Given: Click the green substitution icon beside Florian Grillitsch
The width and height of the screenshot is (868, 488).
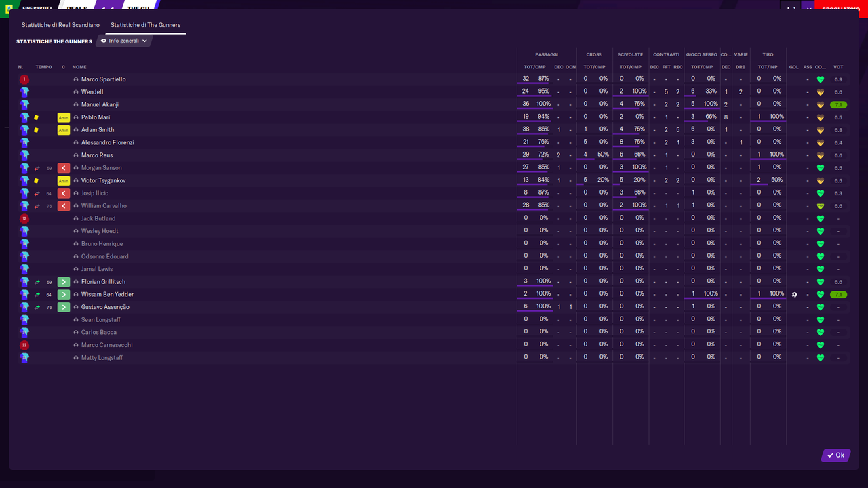Looking at the screenshot, I should pos(64,281).
